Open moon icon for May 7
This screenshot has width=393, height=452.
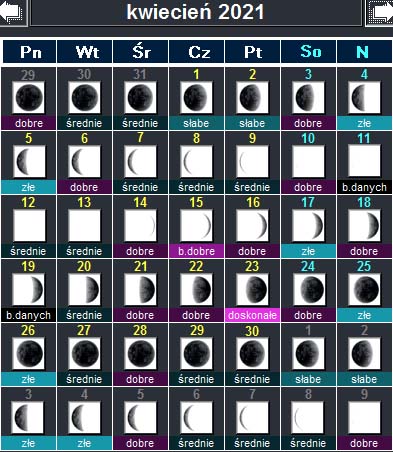tap(252, 418)
